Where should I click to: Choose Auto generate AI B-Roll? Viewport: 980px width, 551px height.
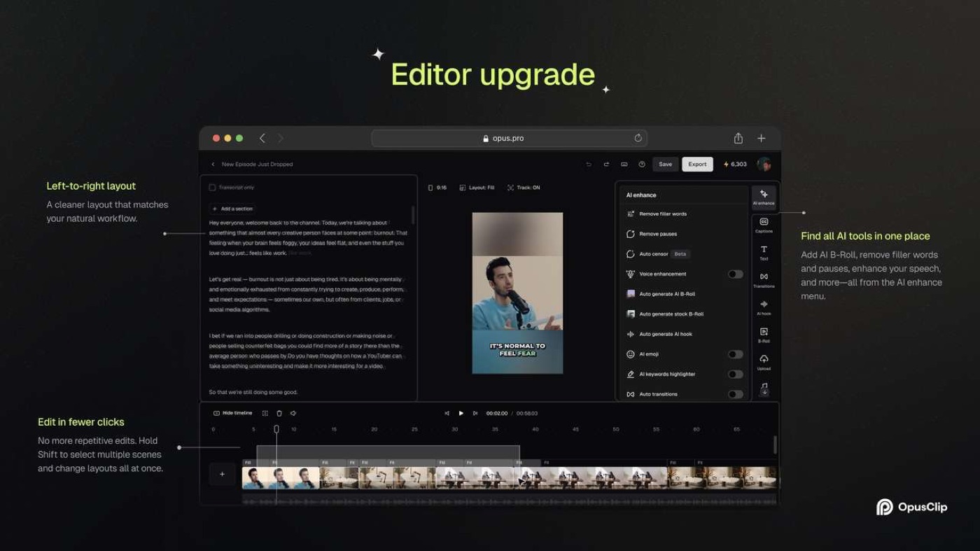tap(660, 294)
